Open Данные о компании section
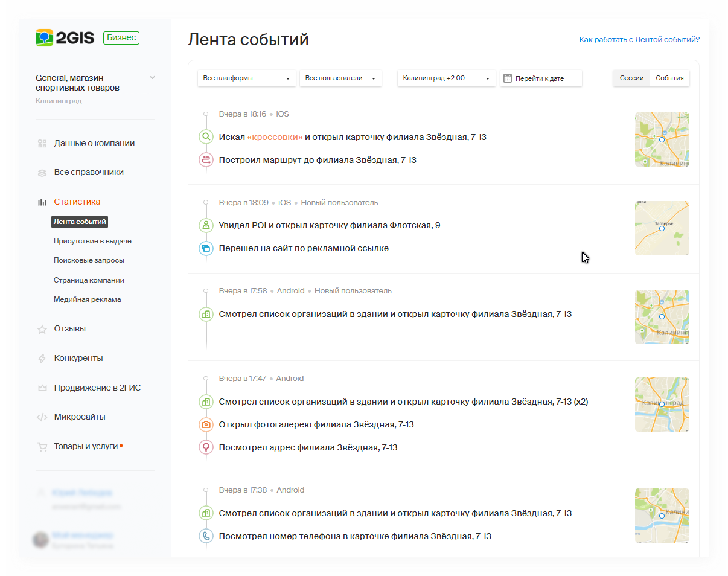The height and width of the screenshot is (576, 728). click(94, 144)
